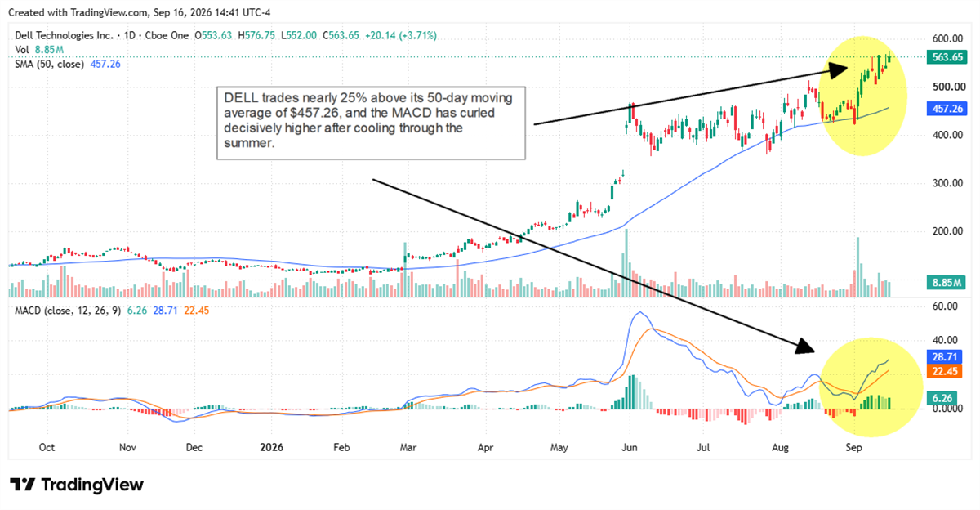Click the 'Jul' date axis label

coord(704,448)
